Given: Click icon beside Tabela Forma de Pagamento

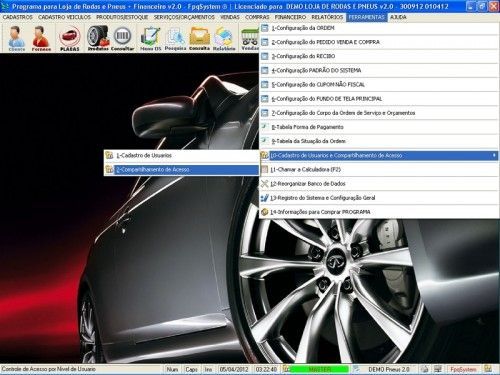Looking at the screenshot, I should (x=265, y=127).
